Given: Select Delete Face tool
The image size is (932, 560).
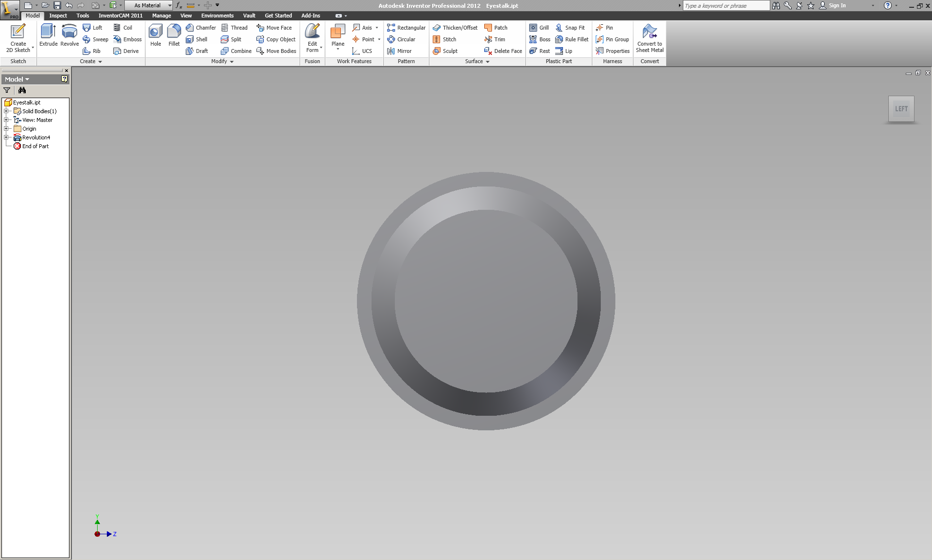Looking at the screenshot, I should pyautogui.click(x=503, y=51).
